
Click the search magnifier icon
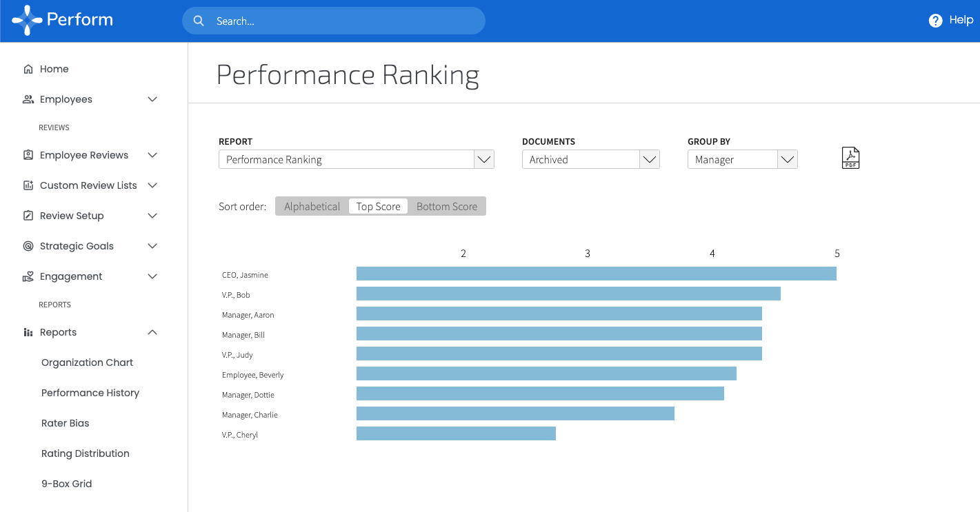click(199, 21)
